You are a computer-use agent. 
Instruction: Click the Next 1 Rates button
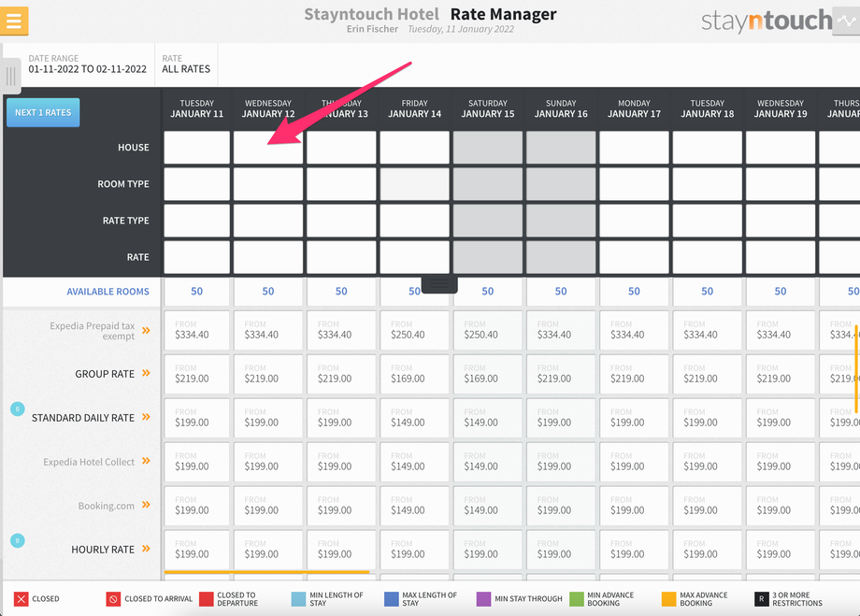coord(43,112)
